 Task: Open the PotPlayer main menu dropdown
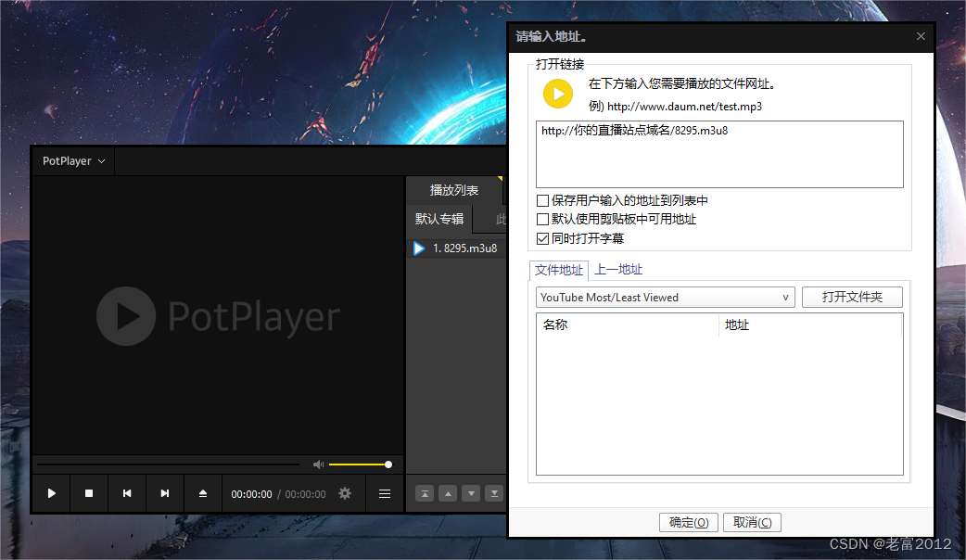(73, 160)
